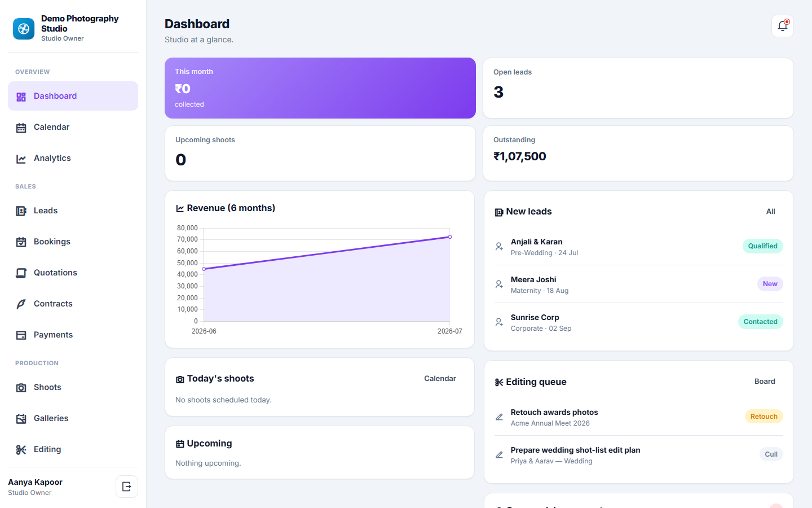Click the studio logo icon
This screenshot has width=812, height=508.
(x=24, y=29)
